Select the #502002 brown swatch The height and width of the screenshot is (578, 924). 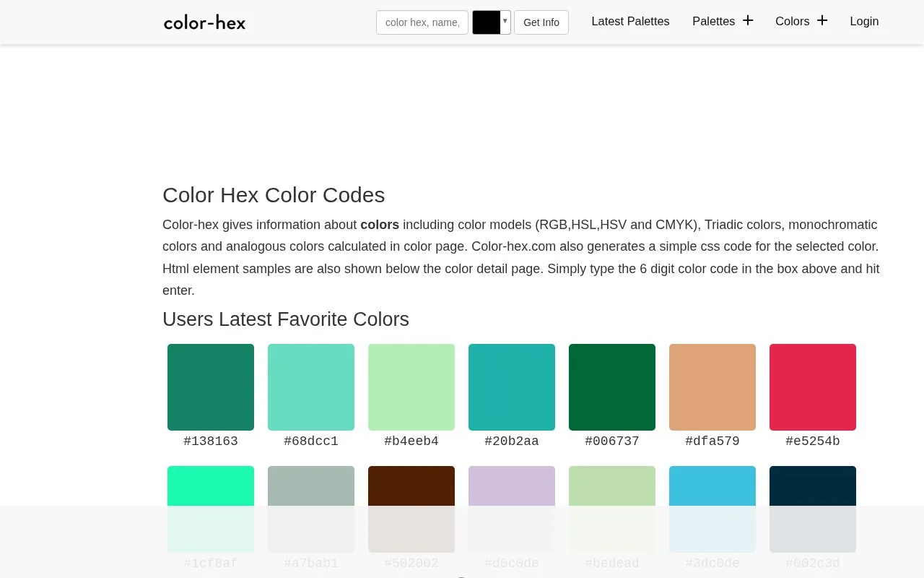click(x=411, y=509)
